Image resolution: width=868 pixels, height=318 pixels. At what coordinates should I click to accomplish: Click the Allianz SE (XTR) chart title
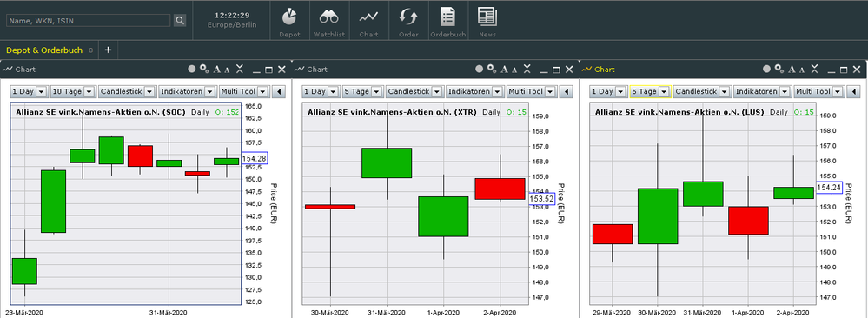[x=393, y=112]
